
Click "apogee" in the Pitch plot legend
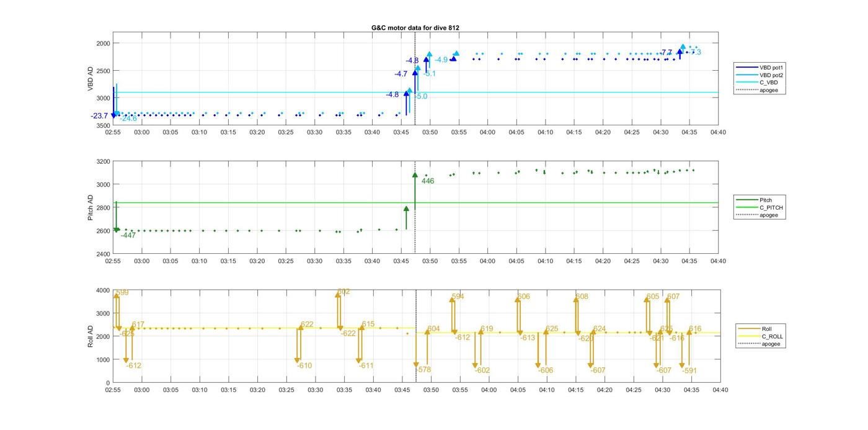(769, 215)
